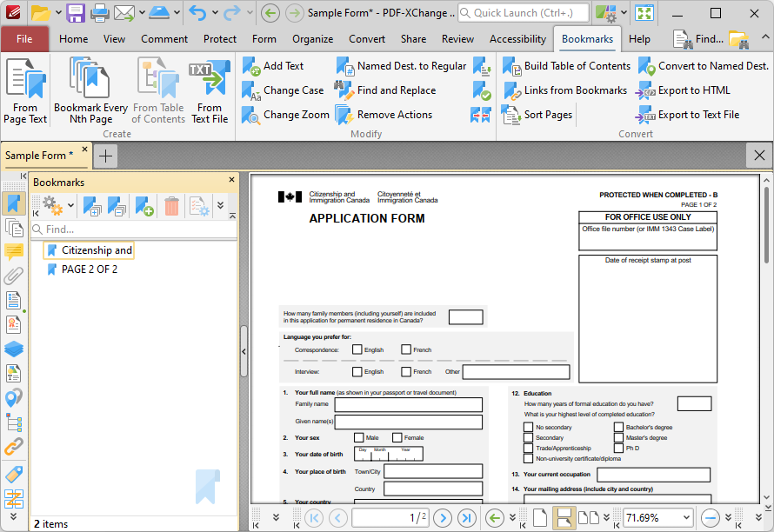Click the Undo arrow icon
Image resolution: width=774 pixels, height=532 pixels.
[x=197, y=13]
